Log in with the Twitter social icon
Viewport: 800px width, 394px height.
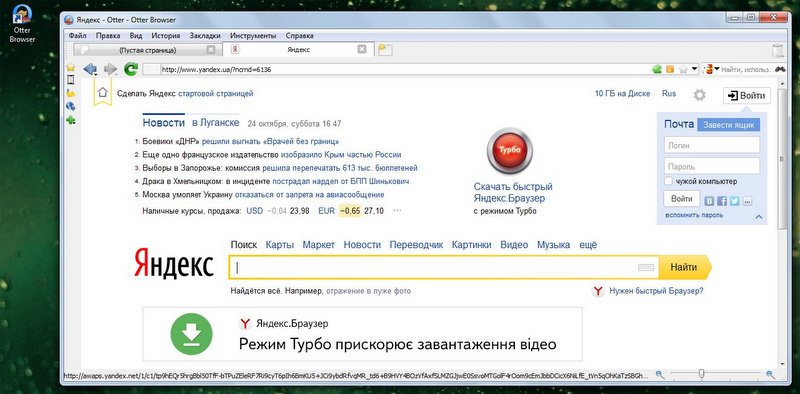pos(735,201)
